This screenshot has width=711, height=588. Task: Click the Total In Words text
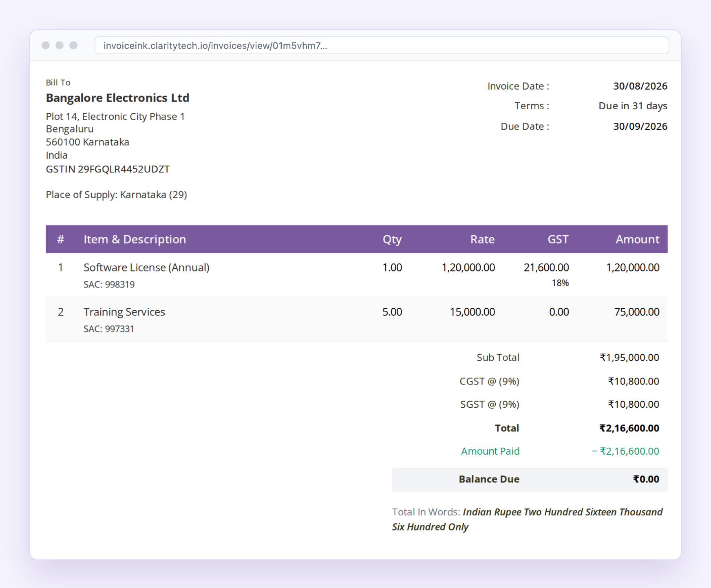click(x=527, y=519)
